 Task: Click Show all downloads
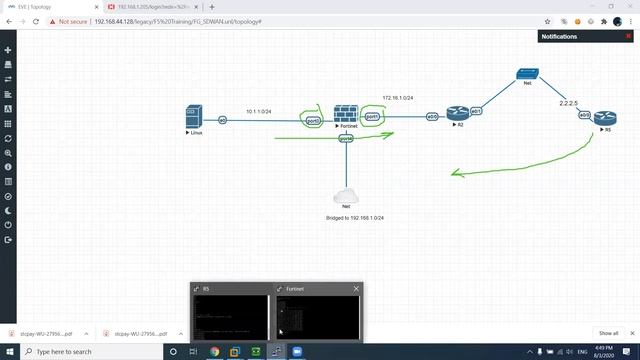pyautogui.click(x=608, y=333)
